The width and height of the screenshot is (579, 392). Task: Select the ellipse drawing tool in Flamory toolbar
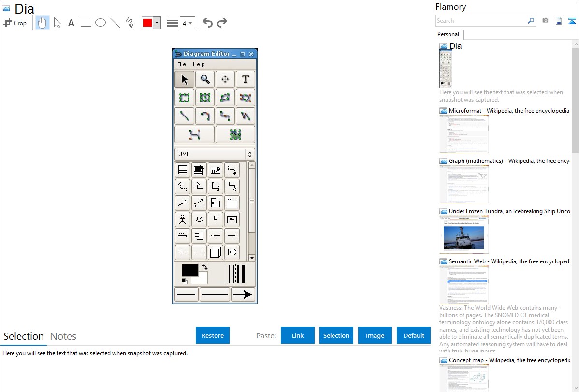pyautogui.click(x=101, y=23)
